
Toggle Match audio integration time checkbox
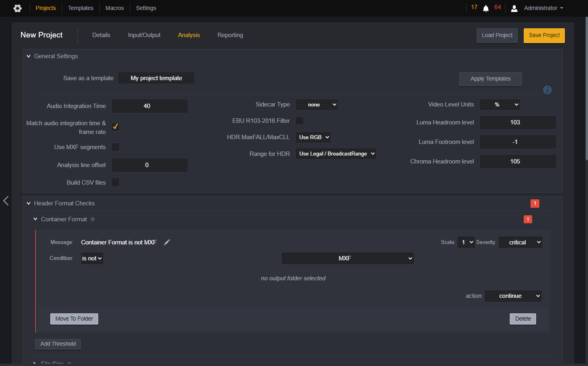(115, 127)
